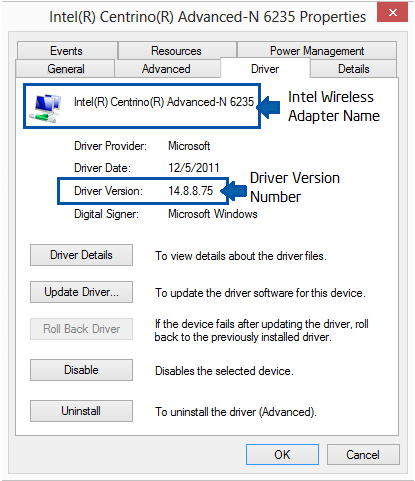415x481 pixels.
Task: Click the Roll Back Driver button
Action: coord(81,329)
